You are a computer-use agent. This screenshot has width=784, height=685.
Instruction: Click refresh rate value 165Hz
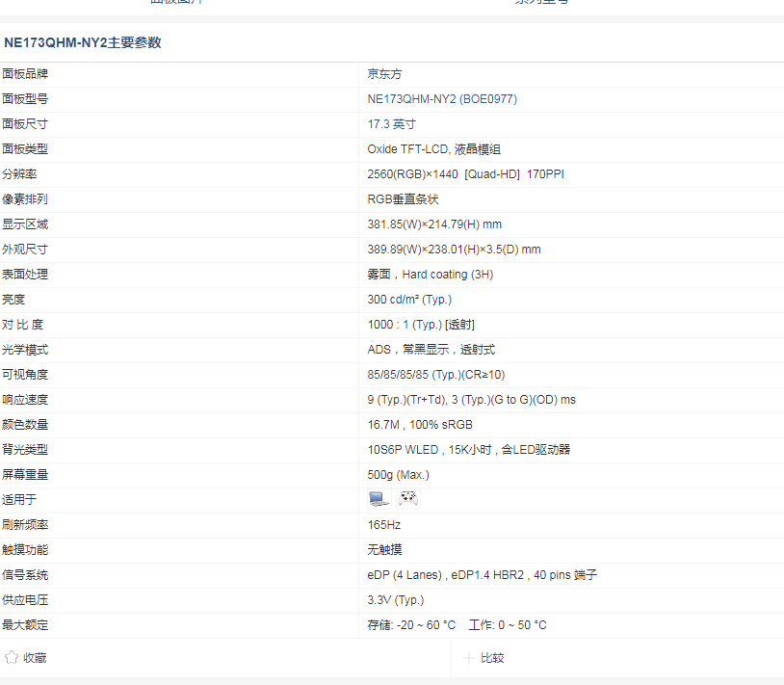tap(384, 524)
